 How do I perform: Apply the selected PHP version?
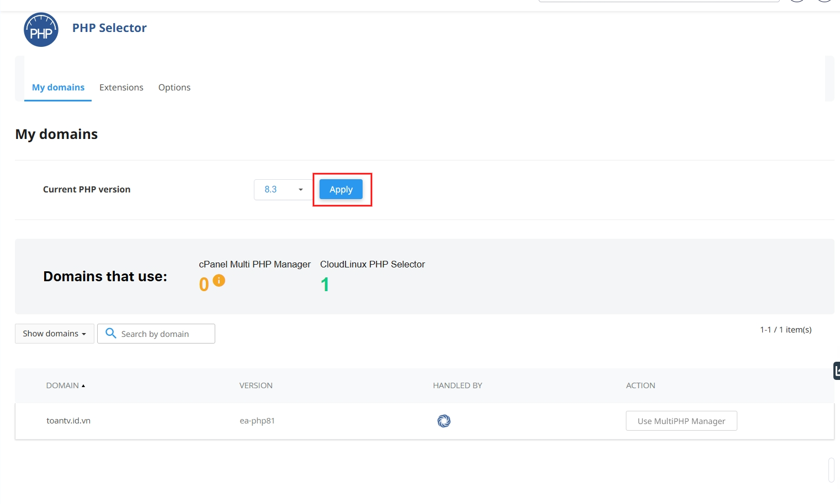tap(341, 190)
